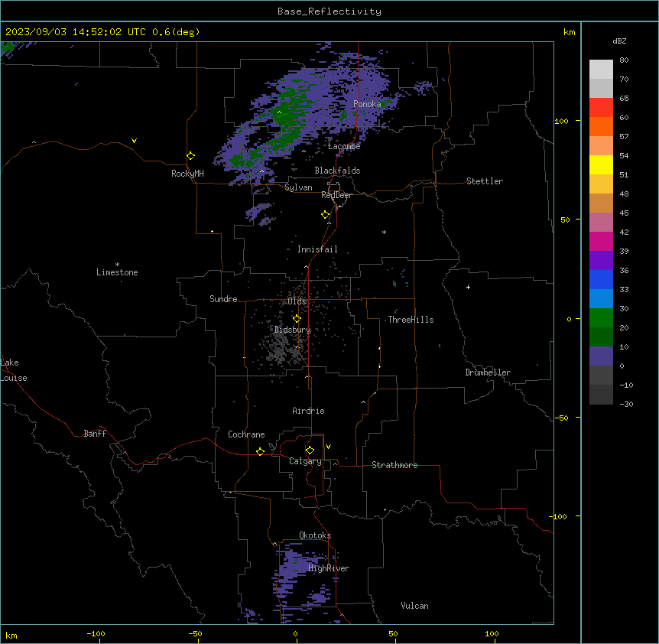
Task: Click the HighRiver label
Action: pos(329,568)
